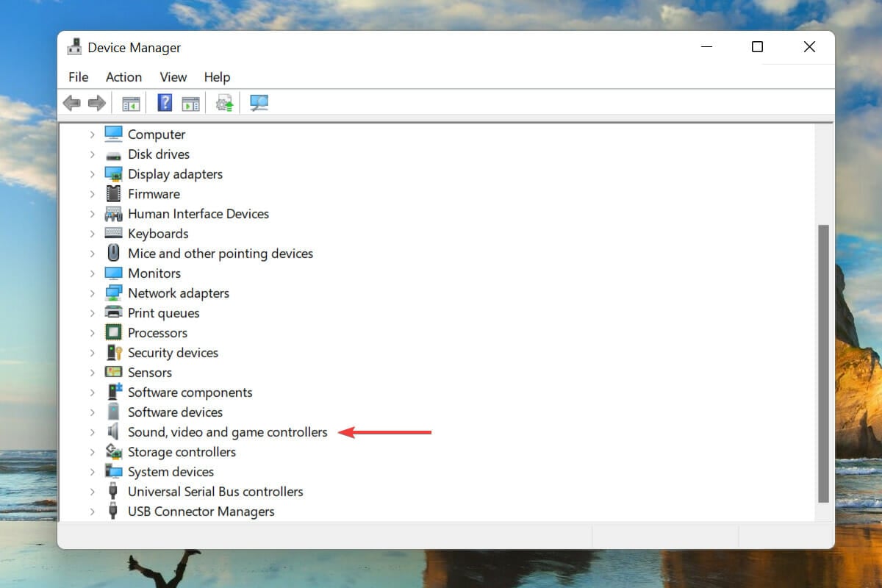882x588 pixels.
Task: Toggle the Show/Hide Console Tree toolbar icon
Action: tap(131, 102)
